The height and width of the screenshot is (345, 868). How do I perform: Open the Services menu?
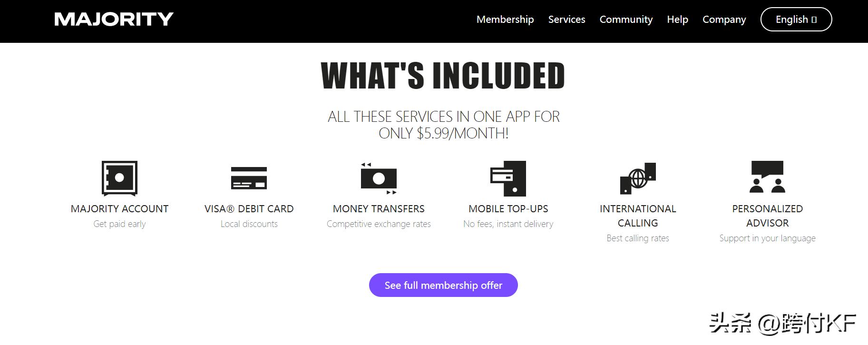tap(566, 20)
